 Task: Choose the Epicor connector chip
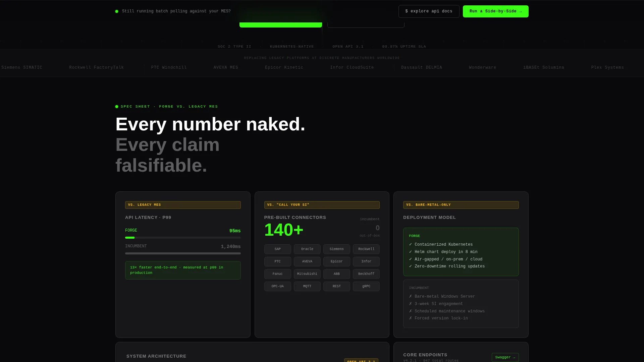pos(336,261)
